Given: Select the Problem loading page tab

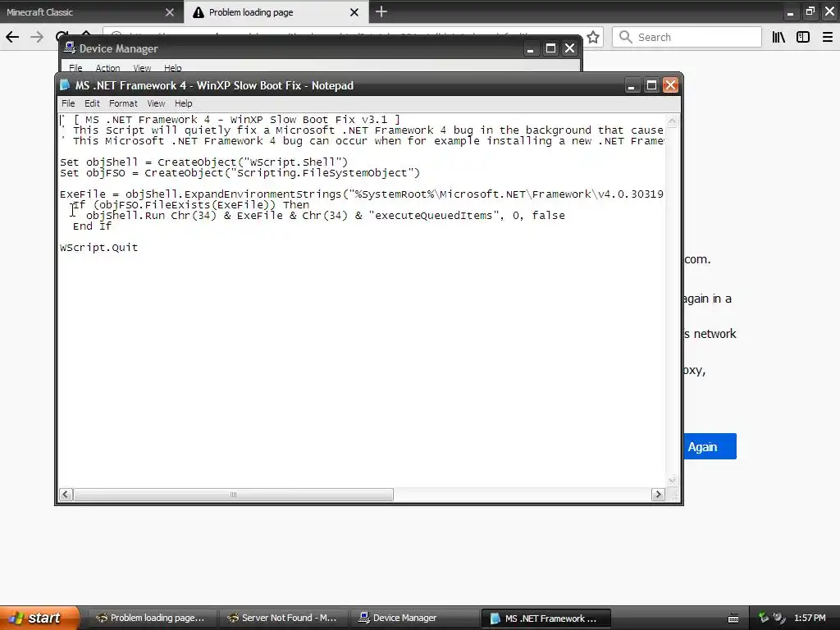Looking at the screenshot, I should pos(268,11).
